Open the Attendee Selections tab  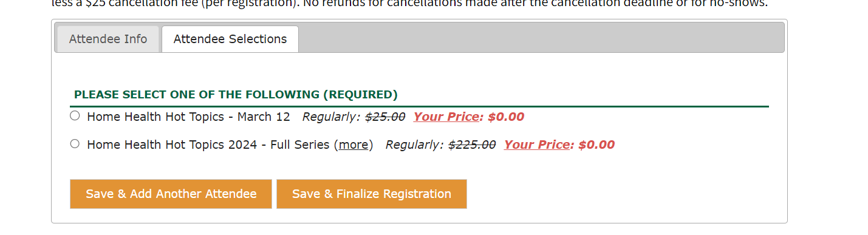point(230,39)
